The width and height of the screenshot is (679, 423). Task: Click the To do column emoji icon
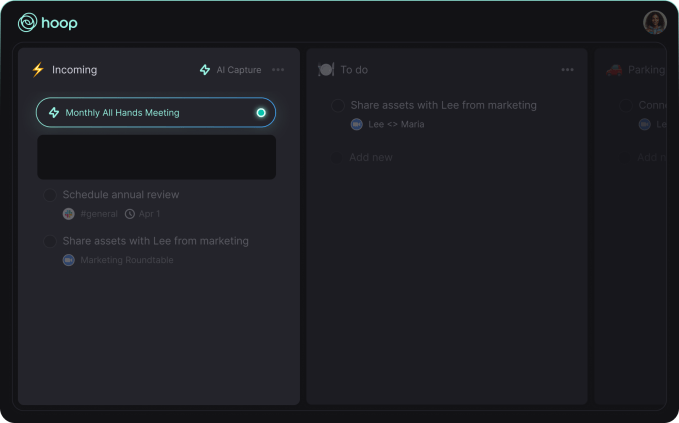click(326, 70)
